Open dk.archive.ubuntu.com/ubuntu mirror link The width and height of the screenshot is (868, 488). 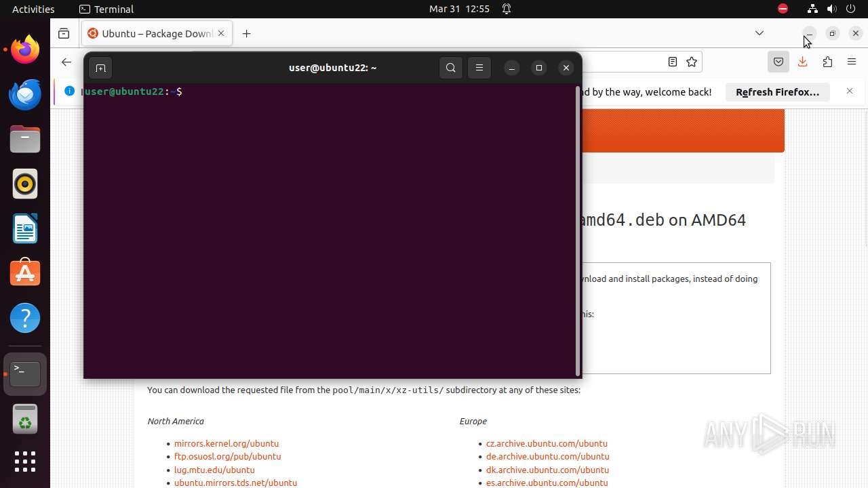click(x=547, y=470)
